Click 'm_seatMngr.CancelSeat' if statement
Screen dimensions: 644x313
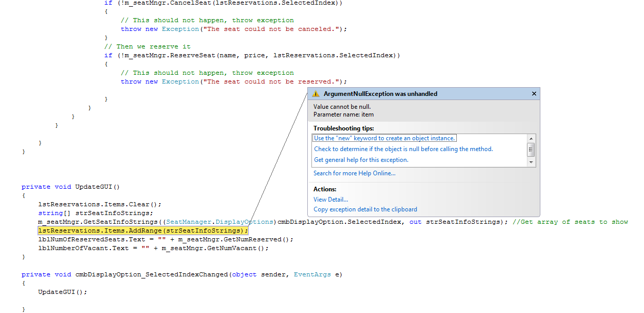[x=223, y=3]
